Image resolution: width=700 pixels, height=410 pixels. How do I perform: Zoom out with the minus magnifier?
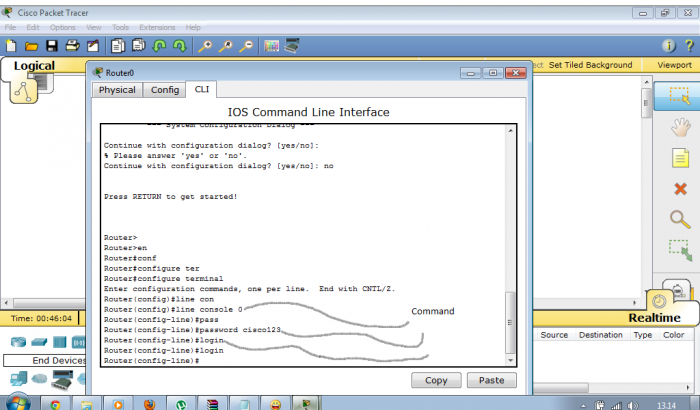pos(246,46)
